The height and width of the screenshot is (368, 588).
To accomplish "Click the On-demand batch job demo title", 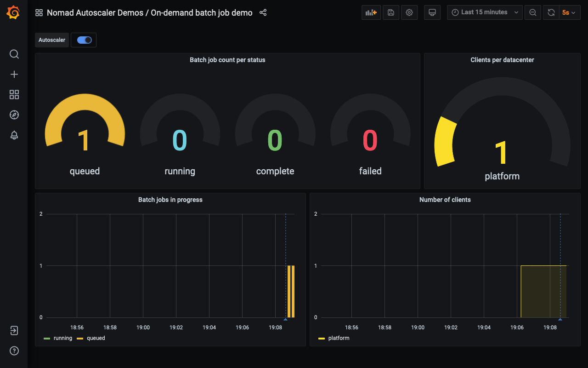I will point(202,13).
